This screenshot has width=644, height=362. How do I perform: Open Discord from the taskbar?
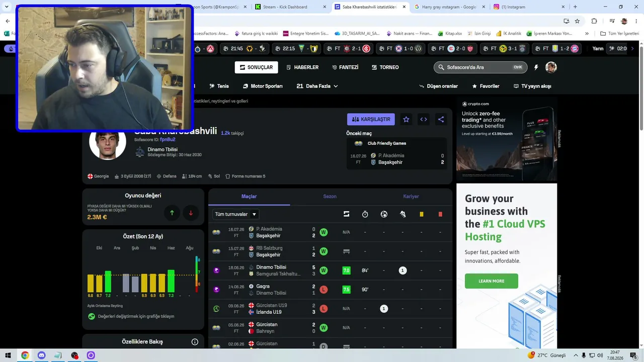[x=41, y=355]
